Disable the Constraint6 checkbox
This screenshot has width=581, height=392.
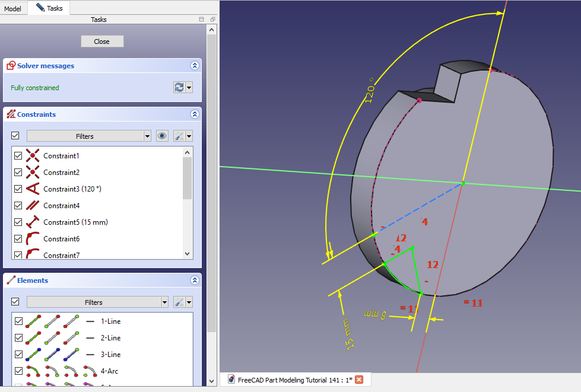click(18, 238)
